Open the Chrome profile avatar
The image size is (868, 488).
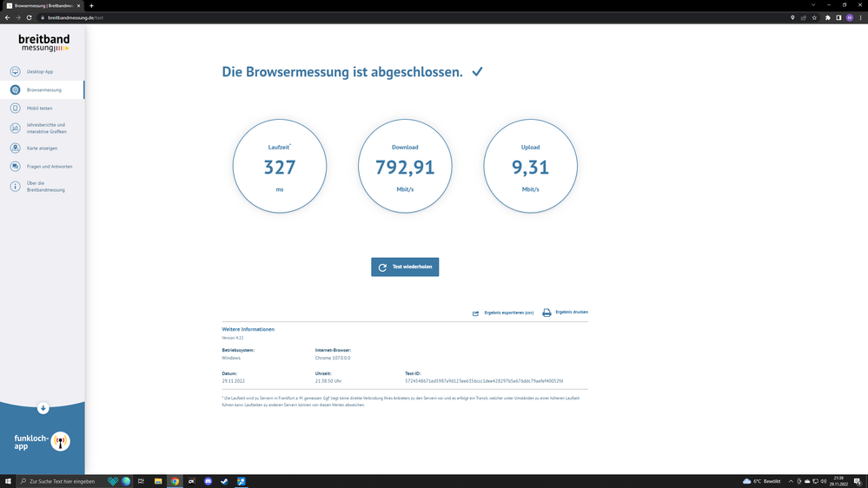point(850,17)
